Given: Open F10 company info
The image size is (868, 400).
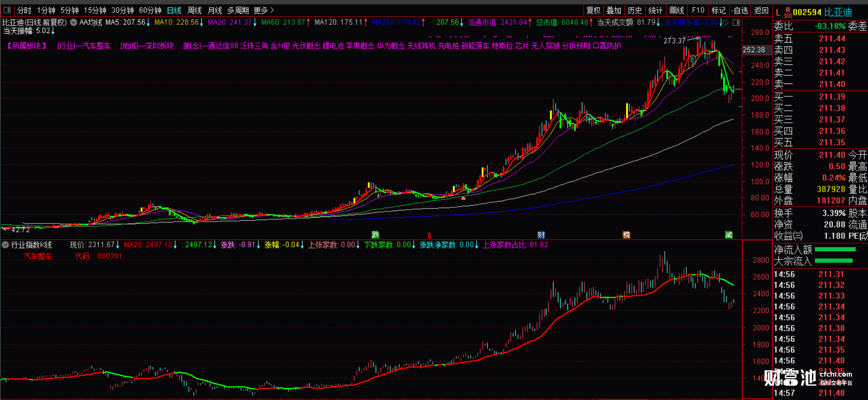Looking at the screenshot, I should [x=698, y=10].
